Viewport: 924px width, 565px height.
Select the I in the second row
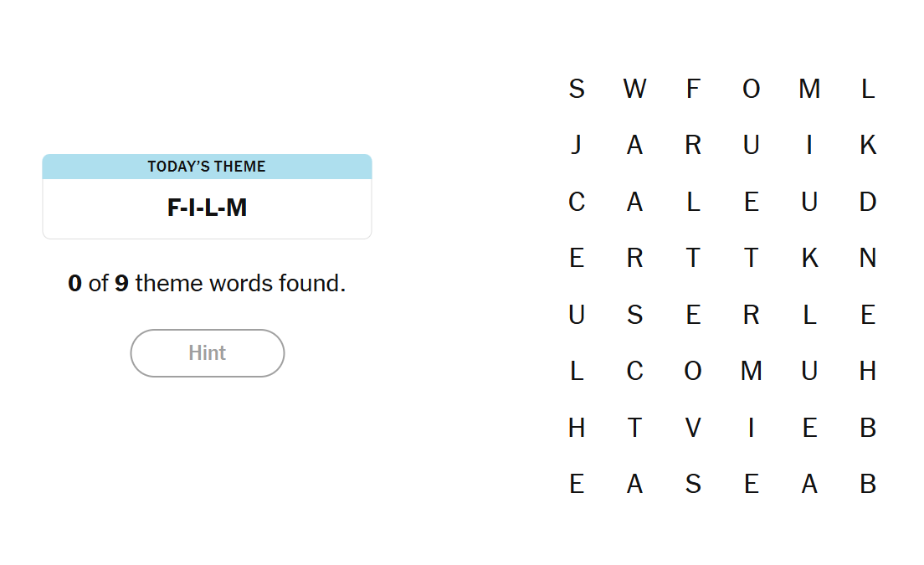(x=809, y=146)
